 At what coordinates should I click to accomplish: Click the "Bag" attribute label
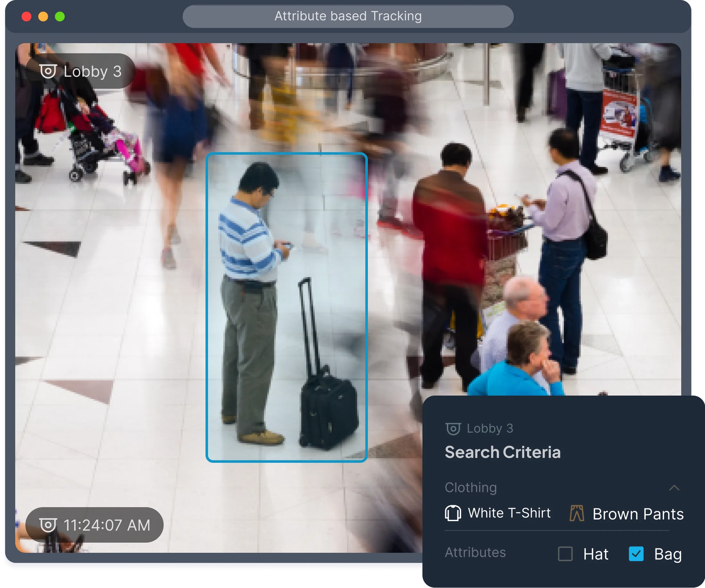[x=668, y=554]
